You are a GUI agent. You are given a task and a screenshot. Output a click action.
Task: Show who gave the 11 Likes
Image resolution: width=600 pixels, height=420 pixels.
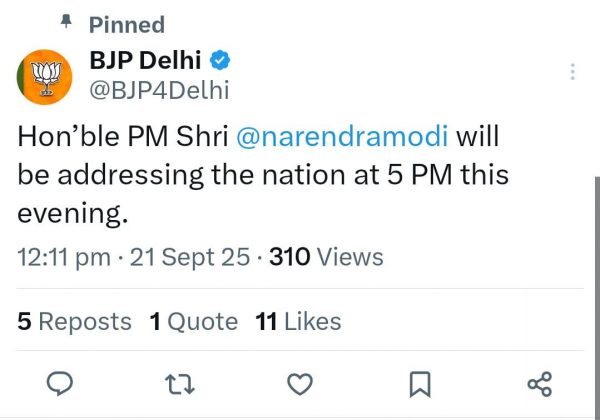pyautogui.click(x=298, y=322)
